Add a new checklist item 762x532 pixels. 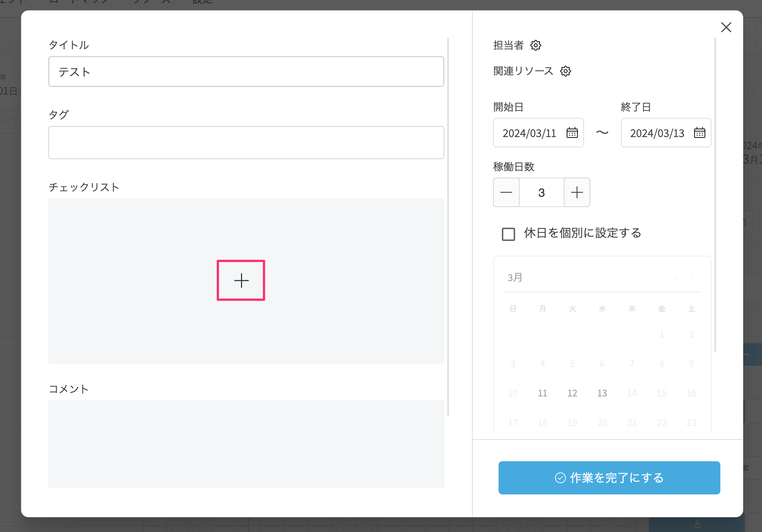(241, 280)
